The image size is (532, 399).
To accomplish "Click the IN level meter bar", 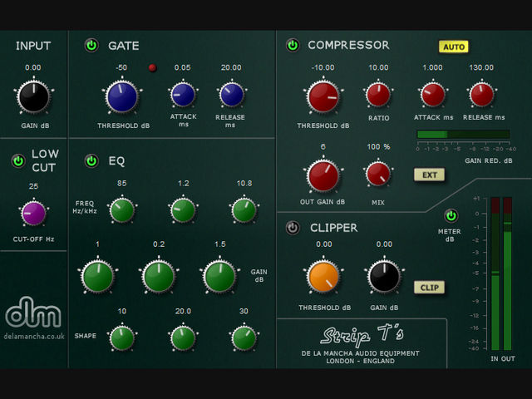I will point(495,273).
